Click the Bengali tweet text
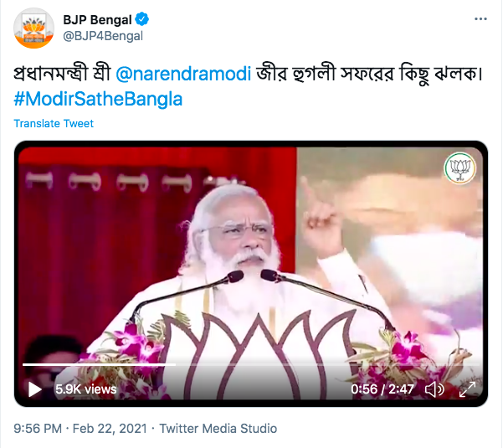The image size is (503, 448). coord(248,74)
